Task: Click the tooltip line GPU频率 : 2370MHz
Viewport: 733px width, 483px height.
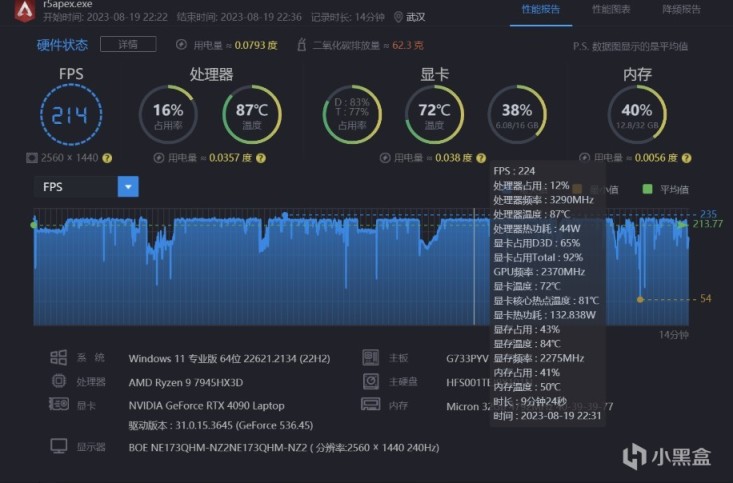Action: click(539, 272)
